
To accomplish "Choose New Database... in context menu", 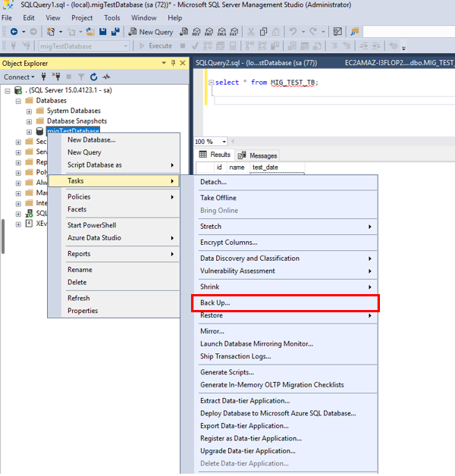I will (x=114, y=139).
